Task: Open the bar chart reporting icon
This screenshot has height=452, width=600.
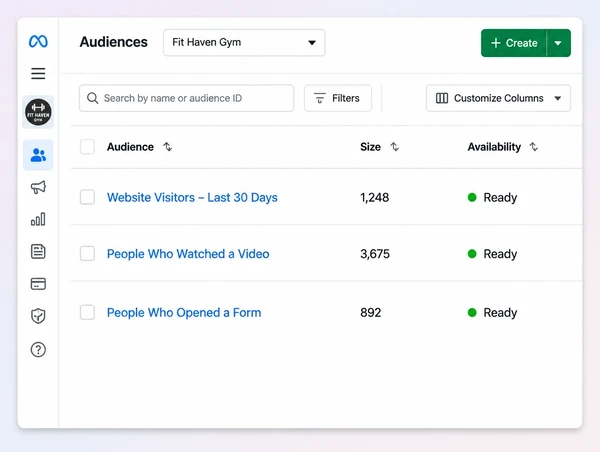Action: [x=38, y=219]
